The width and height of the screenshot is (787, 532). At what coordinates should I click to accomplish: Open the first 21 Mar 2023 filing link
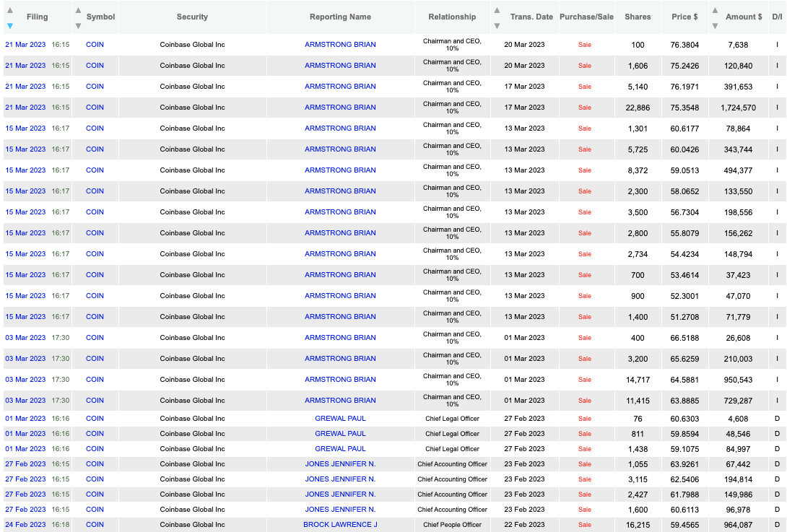[25, 44]
